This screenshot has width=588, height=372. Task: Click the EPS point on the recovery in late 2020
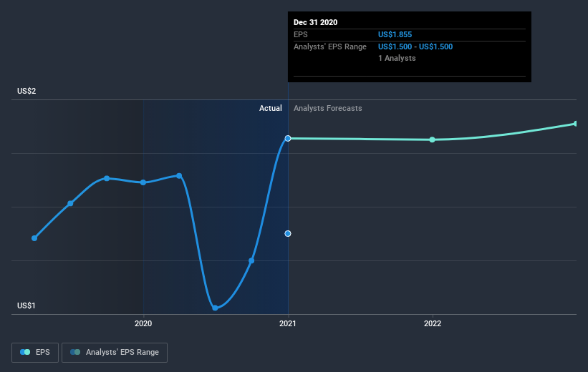point(251,260)
